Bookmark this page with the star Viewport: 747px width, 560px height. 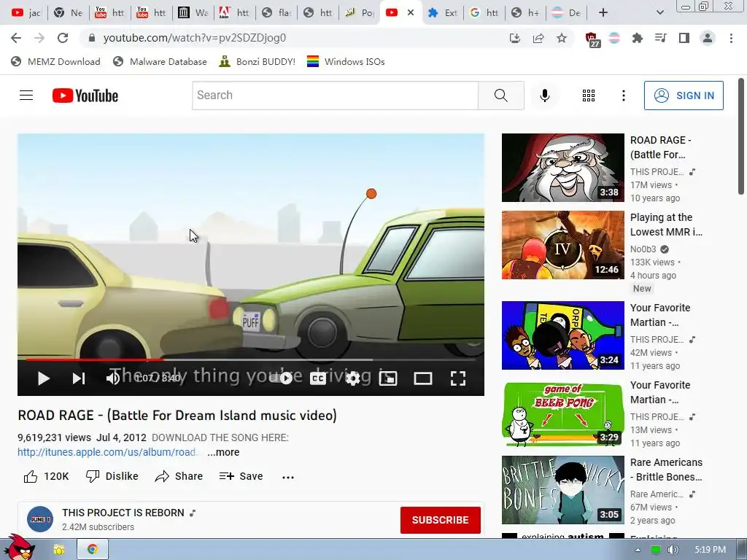coord(562,38)
